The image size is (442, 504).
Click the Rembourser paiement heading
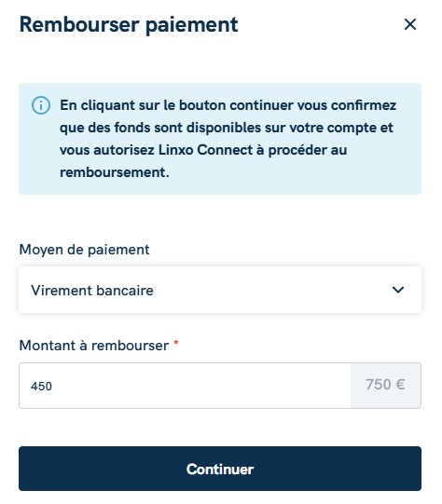tap(129, 25)
